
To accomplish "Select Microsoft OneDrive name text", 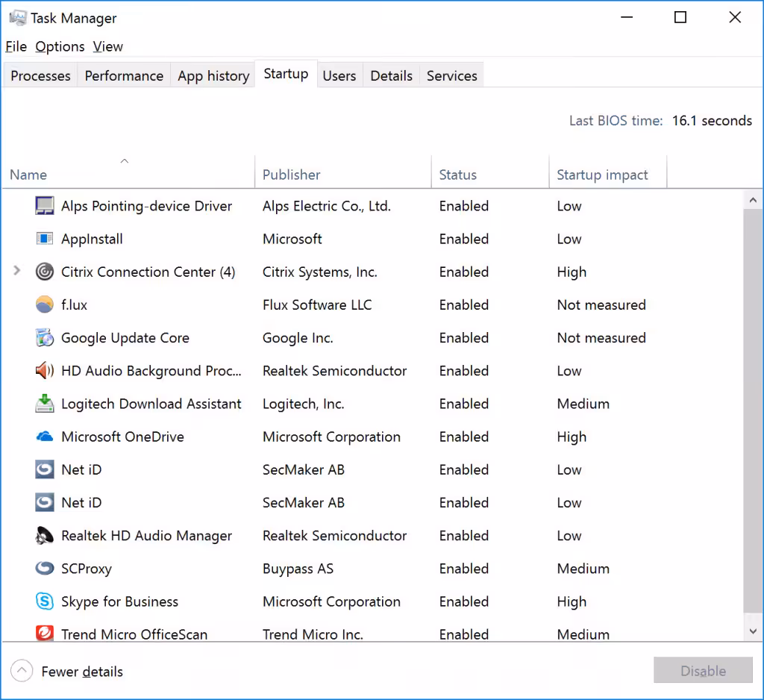I will point(123,437).
